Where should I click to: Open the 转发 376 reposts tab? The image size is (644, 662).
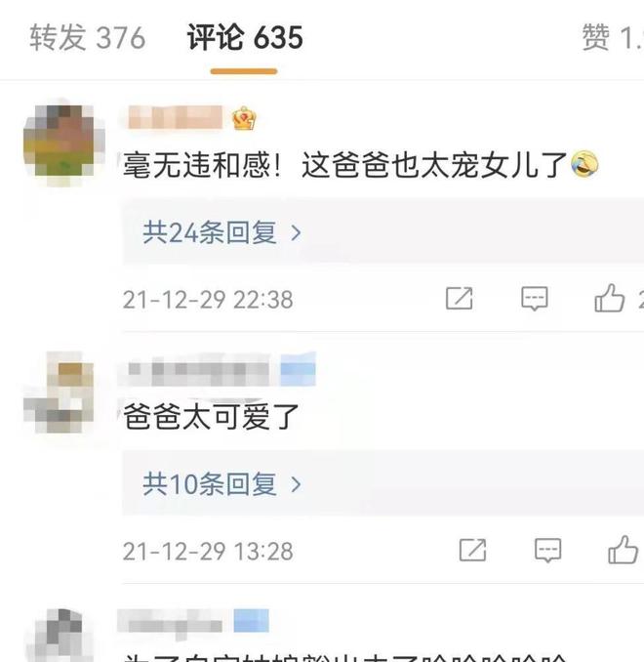(x=88, y=37)
